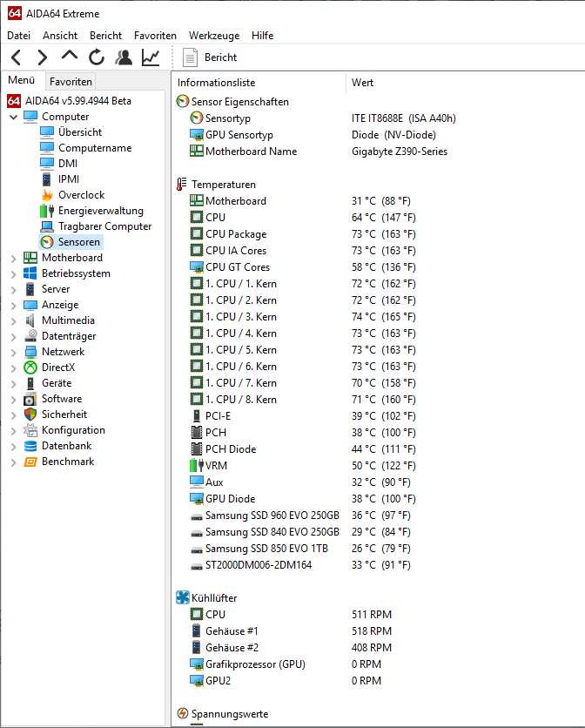Expand the Multimedia tree node
585x728 pixels.
[13, 320]
